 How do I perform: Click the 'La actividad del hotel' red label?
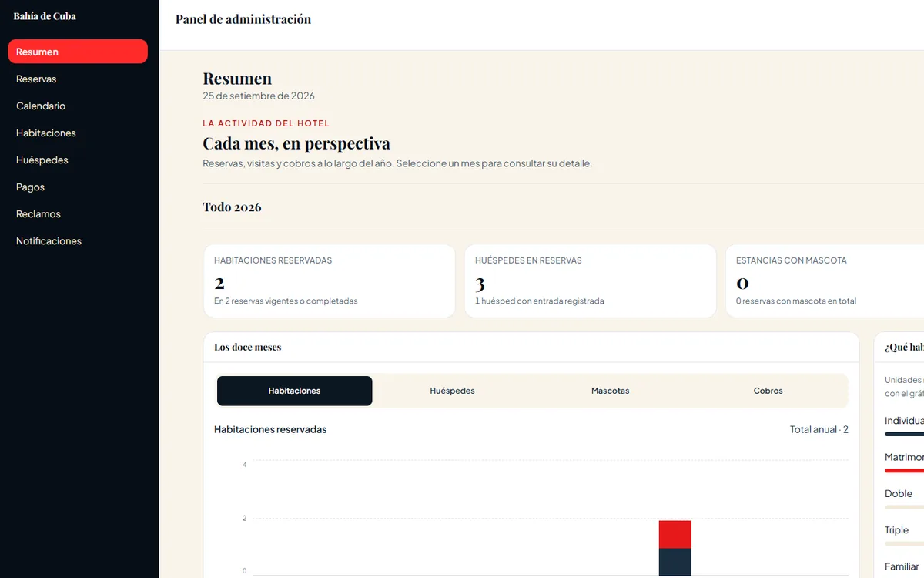266,123
